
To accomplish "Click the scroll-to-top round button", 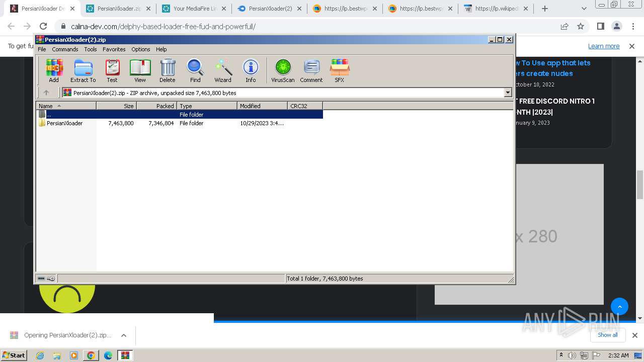I will (x=619, y=306).
